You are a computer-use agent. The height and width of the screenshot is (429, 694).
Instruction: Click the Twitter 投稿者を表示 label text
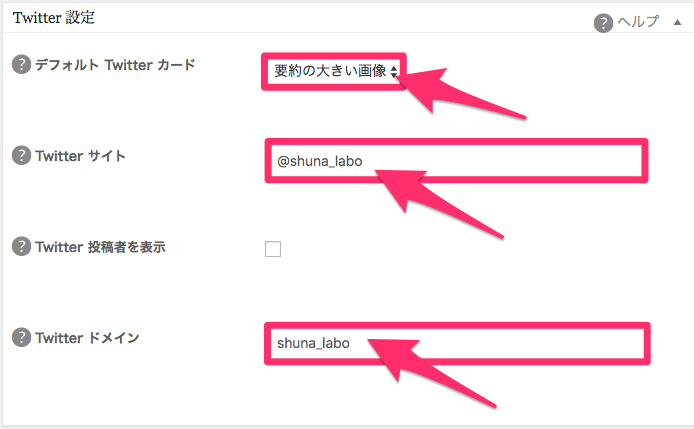point(100,247)
